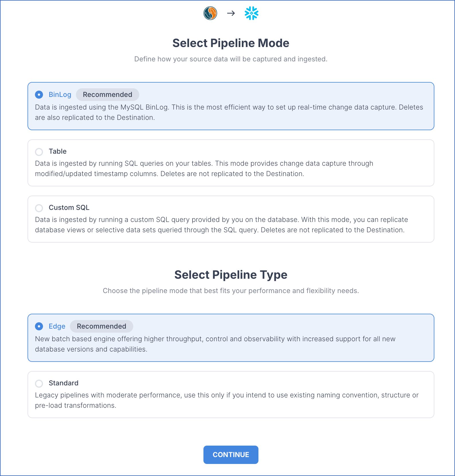Click the Edge label text
The width and height of the screenshot is (455, 476).
pos(57,326)
